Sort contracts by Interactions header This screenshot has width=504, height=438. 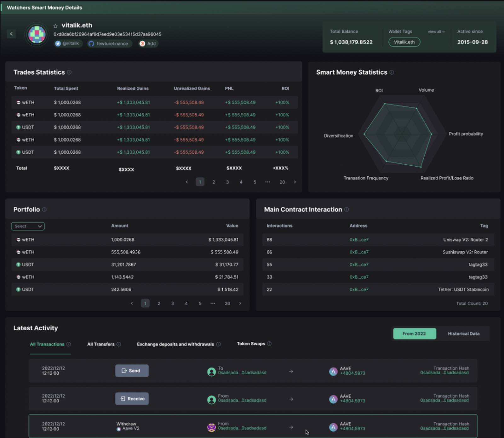279,226
